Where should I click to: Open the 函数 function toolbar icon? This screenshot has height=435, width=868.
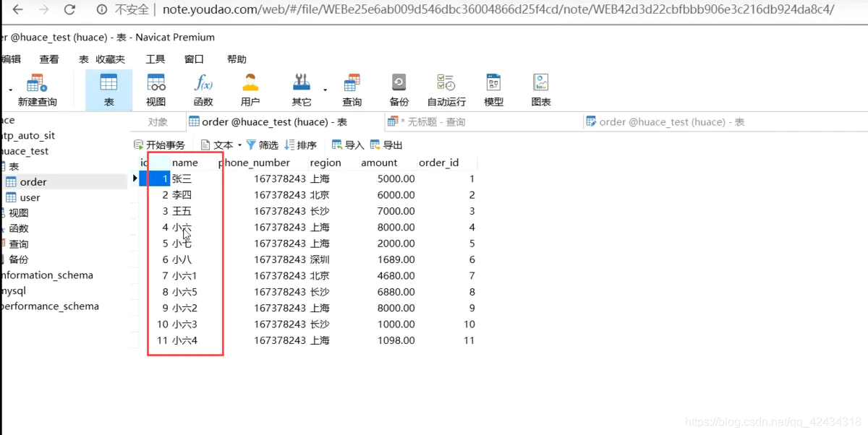203,90
